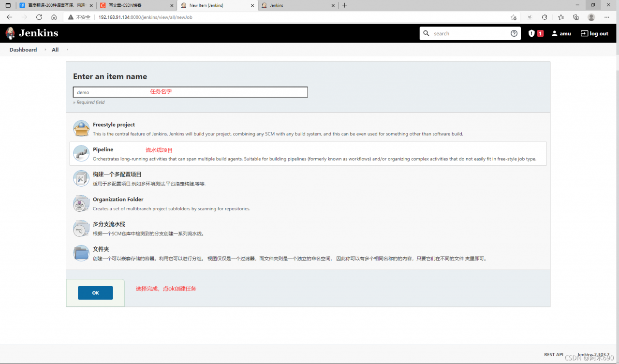Add this page to favorites
The height and width of the screenshot is (364, 619).
[x=514, y=17]
